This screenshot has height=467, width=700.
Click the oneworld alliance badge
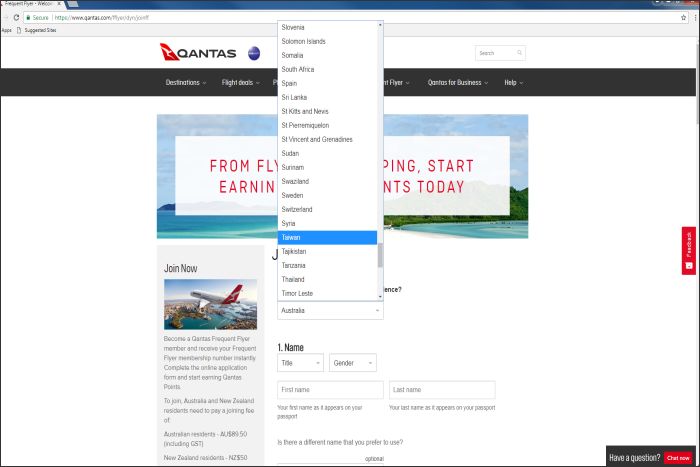(x=254, y=53)
